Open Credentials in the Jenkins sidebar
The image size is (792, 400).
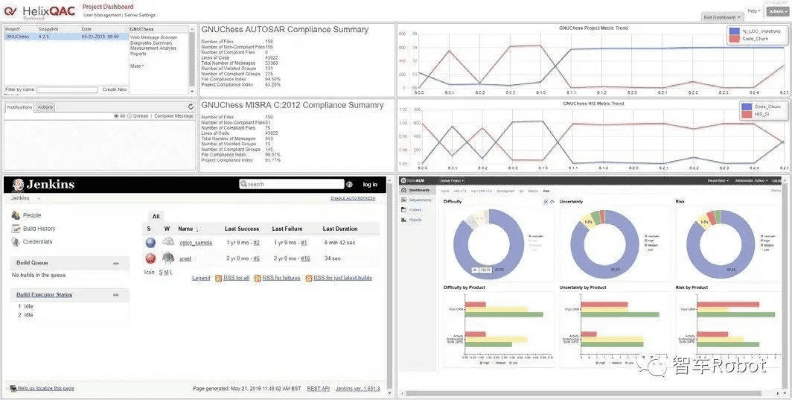[x=36, y=241]
